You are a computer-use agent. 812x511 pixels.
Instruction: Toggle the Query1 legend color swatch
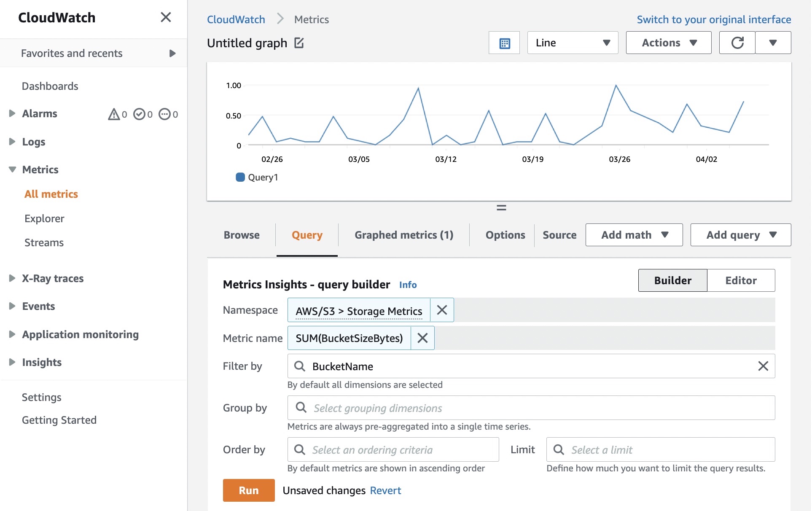click(x=240, y=178)
